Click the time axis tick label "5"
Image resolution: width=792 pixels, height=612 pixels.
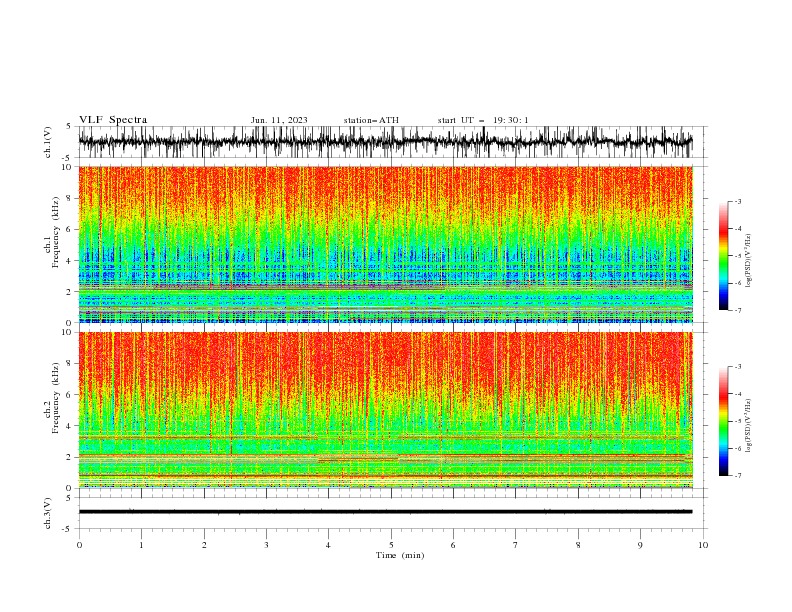[391, 545]
